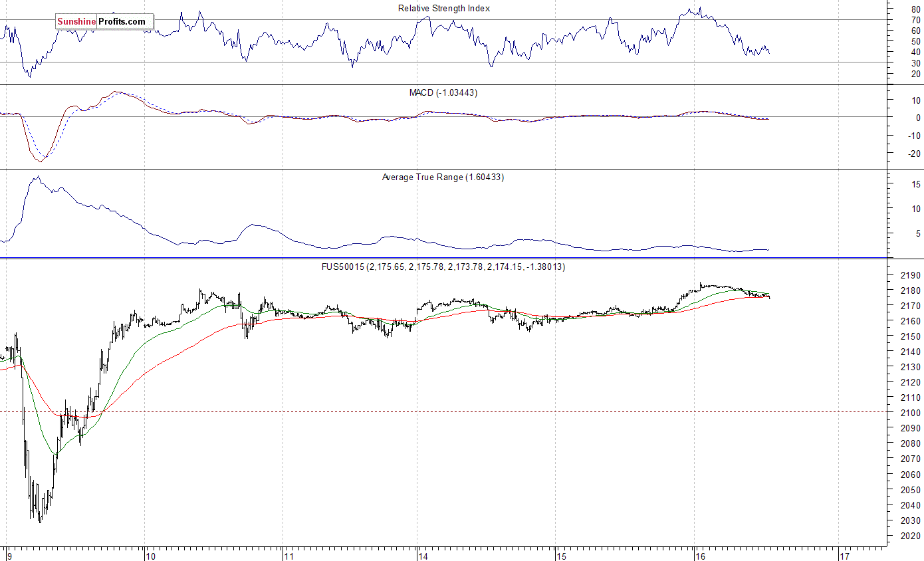The image size is (924, 561).
Task: Click the SunshineProfits.com logo
Action: click(x=104, y=22)
